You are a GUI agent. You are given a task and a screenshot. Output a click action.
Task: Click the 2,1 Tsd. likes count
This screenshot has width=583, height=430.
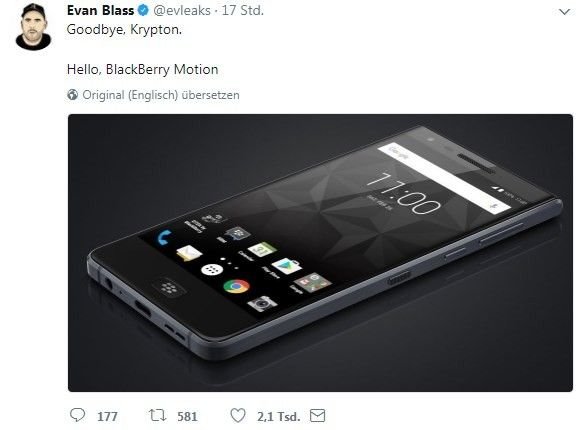pyautogui.click(x=278, y=416)
